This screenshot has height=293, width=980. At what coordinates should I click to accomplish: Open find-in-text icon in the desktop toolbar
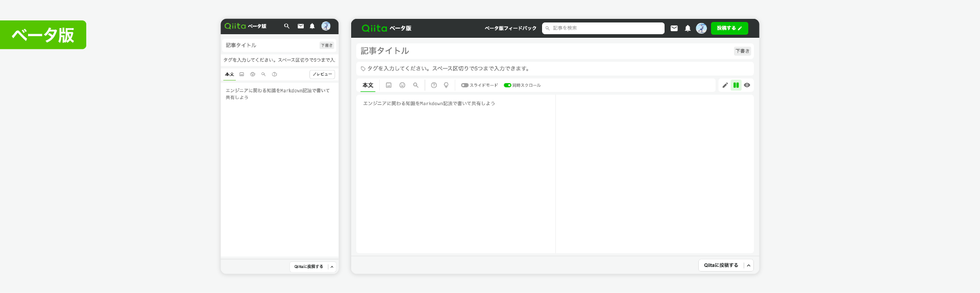coord(416,85)
